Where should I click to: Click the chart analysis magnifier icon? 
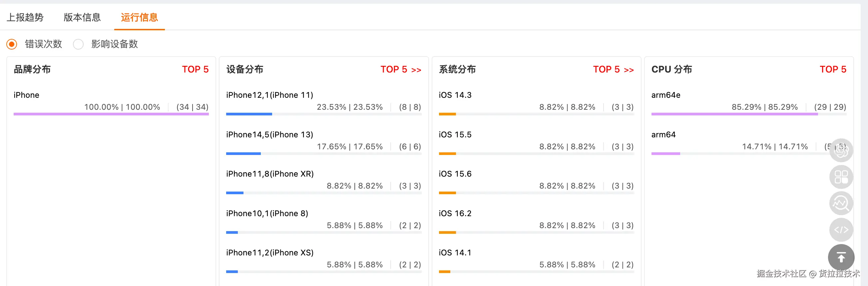click(x=841, y=203)
